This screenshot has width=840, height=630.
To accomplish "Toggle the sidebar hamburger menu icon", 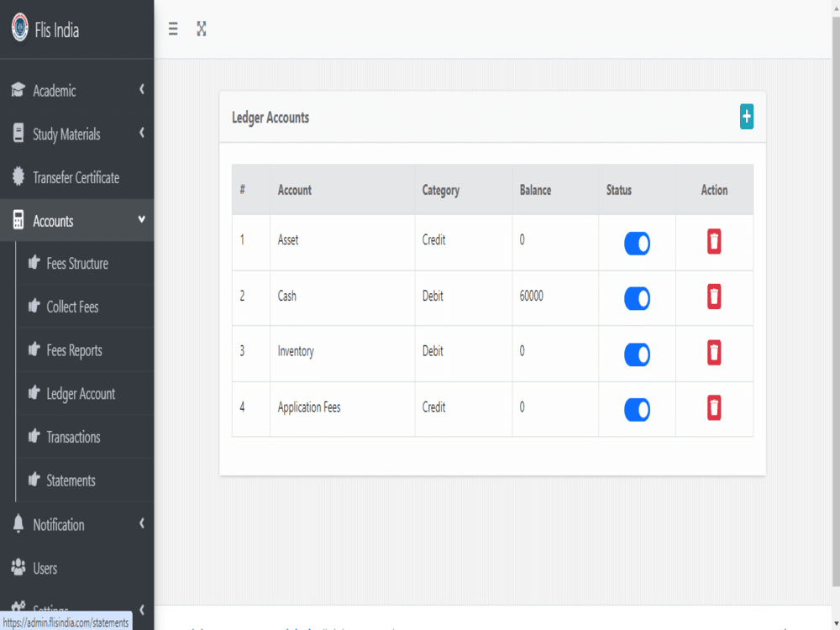I will click(x=173, y=29).
